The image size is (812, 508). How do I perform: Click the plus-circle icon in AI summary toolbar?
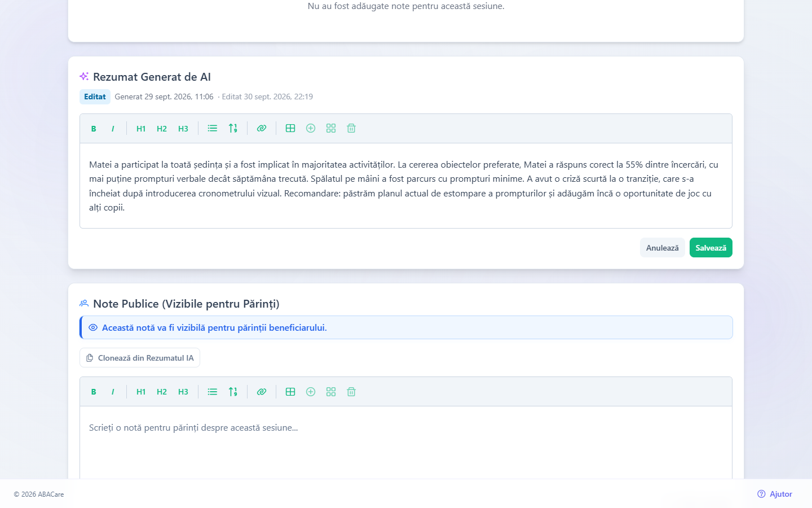point(311,129)
